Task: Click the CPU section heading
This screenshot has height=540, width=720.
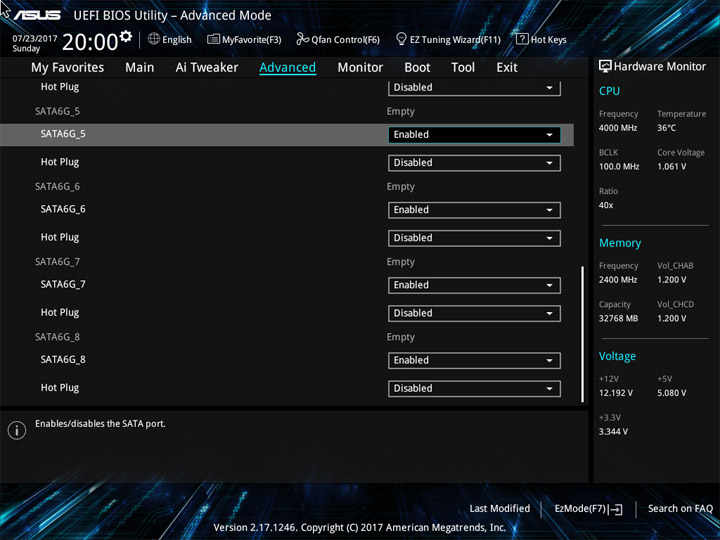Action: coord(609,91)
